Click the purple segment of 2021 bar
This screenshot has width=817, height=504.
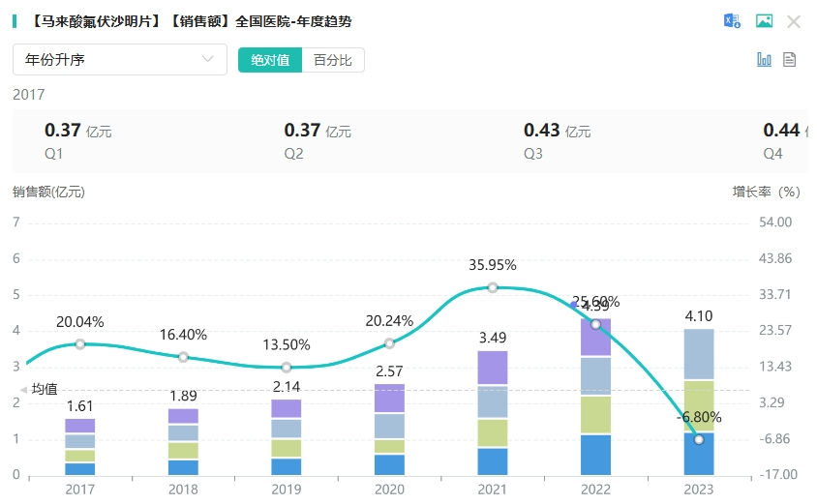pos(493,368)
